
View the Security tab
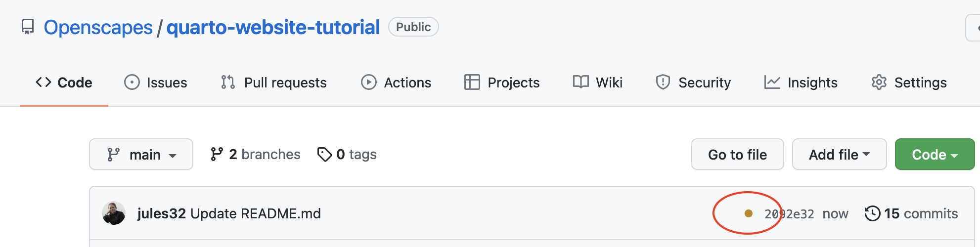click(693, 82)
